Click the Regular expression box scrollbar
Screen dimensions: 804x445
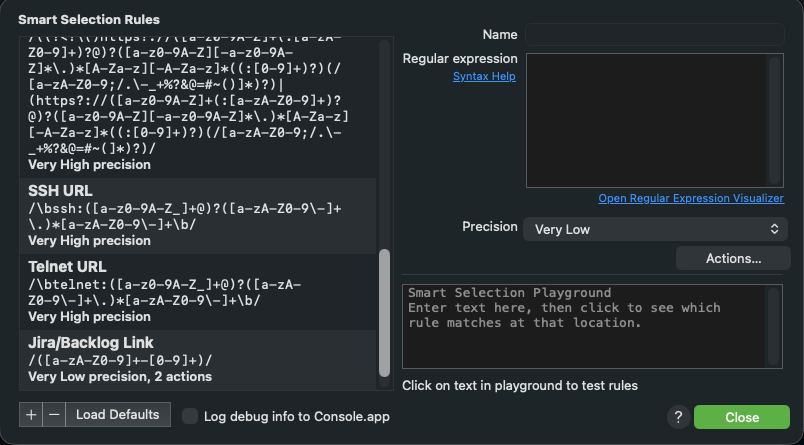[774, 120]
